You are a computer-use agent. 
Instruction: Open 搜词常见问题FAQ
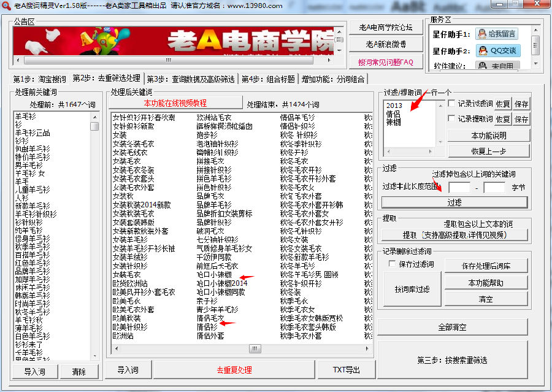click(x=386, y=62)
